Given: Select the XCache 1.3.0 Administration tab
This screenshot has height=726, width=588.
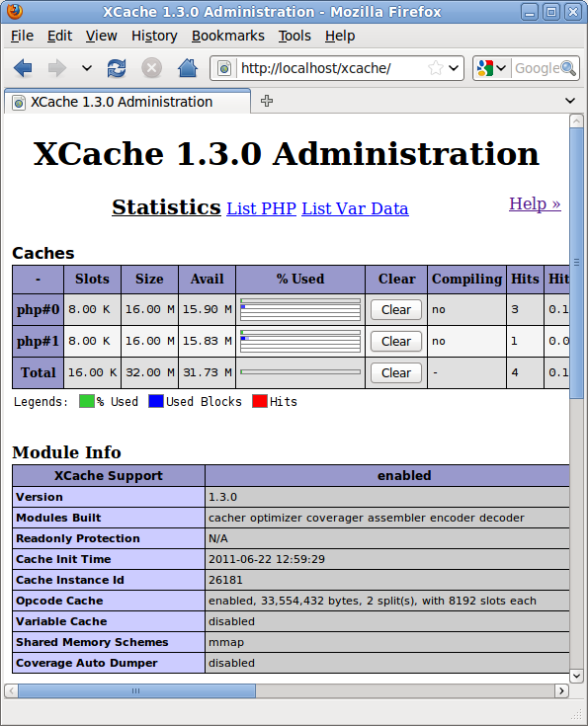Looking at the screenshot, I should [126, 102].
